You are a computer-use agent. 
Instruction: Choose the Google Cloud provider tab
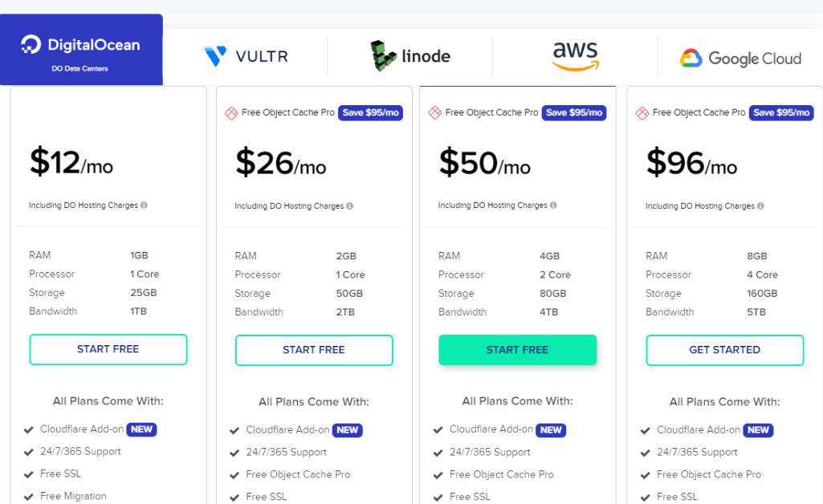740,59
